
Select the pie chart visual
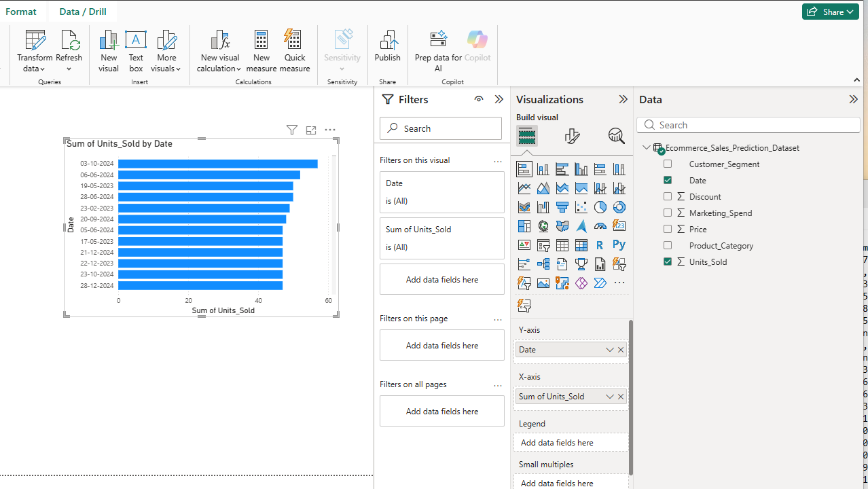pyautogui.click(x=600, y=206)
